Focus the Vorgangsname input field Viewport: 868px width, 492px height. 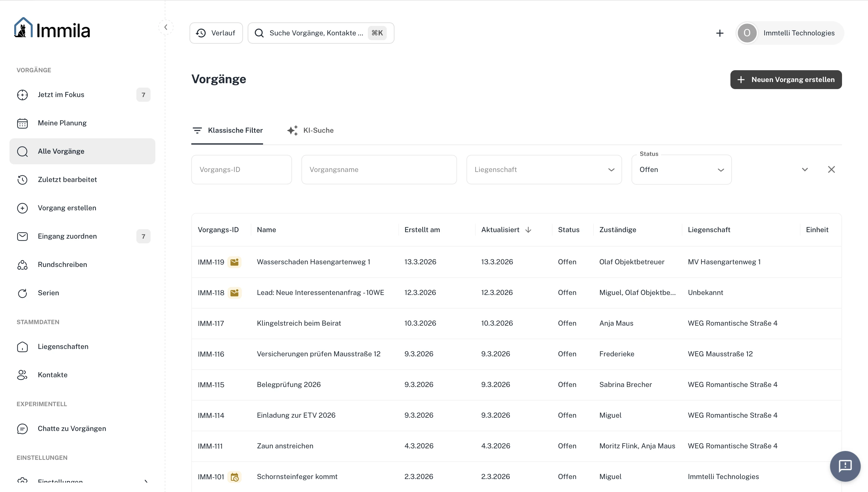pos(379,170)
